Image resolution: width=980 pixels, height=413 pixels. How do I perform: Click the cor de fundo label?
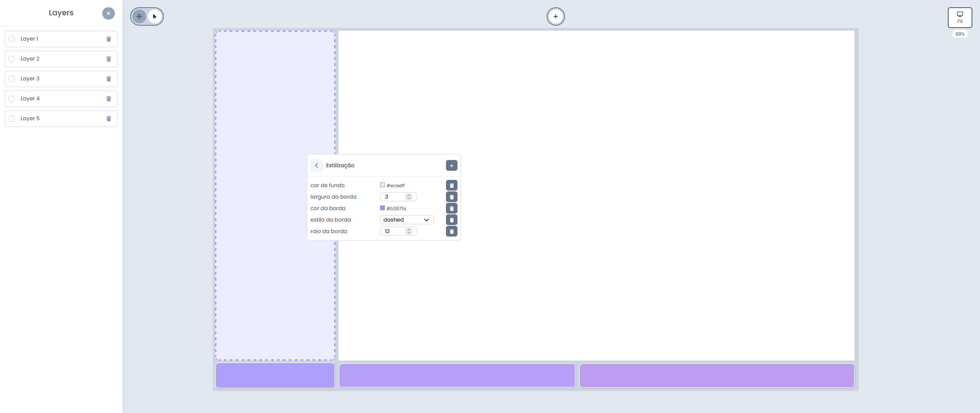point(327,185)
